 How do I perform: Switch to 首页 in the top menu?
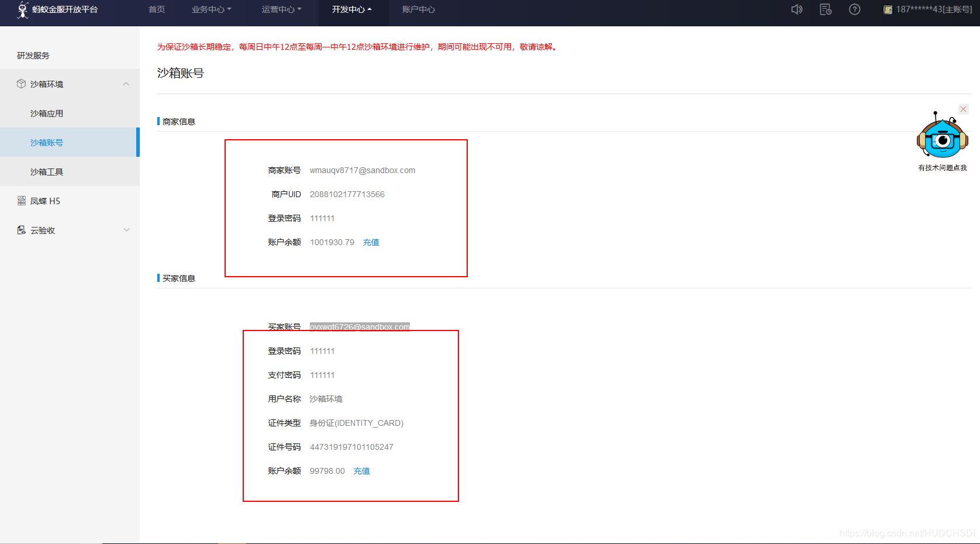[156, 9]
